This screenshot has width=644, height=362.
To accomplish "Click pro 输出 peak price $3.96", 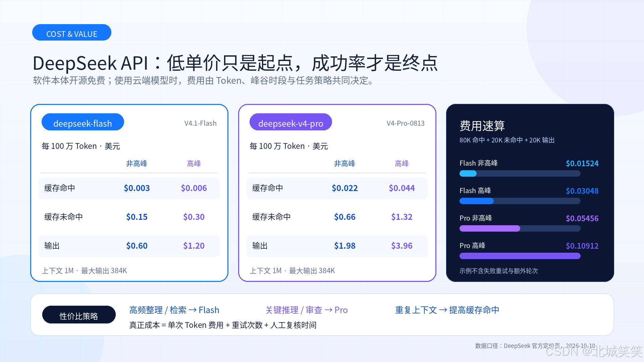I will pos(402,246).
